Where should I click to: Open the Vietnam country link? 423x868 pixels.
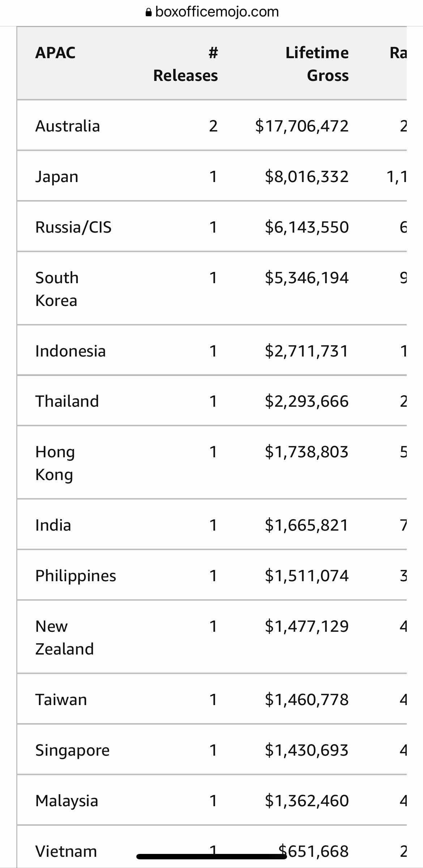(x=66, y=851)
